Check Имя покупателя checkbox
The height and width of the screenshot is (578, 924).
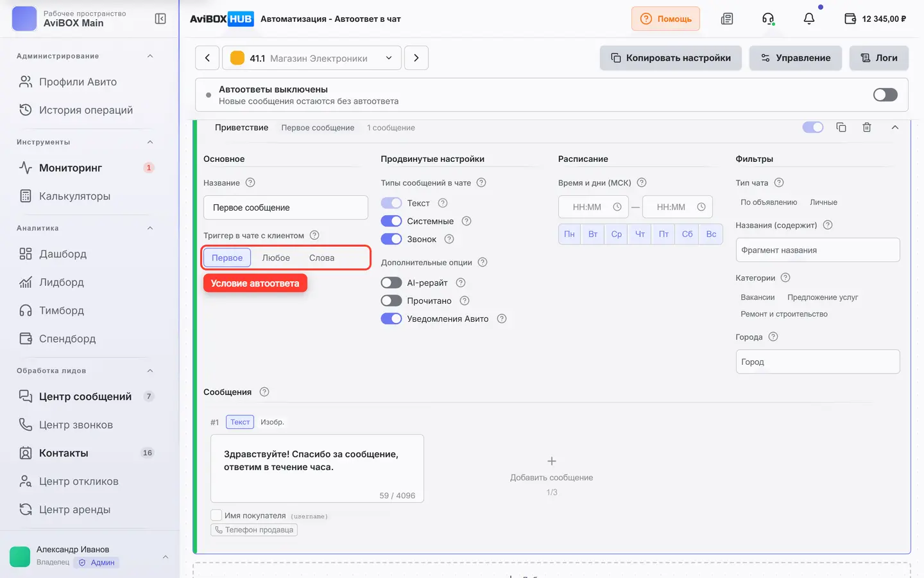click(216, 515)
